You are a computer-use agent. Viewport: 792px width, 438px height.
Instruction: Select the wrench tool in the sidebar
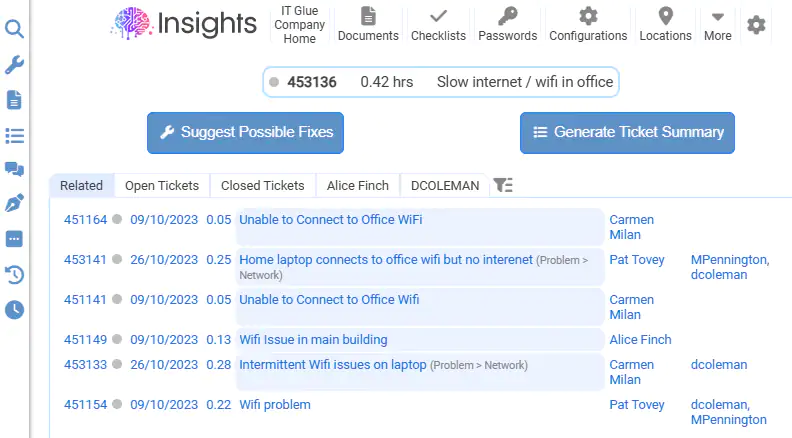tap(14, 65)
